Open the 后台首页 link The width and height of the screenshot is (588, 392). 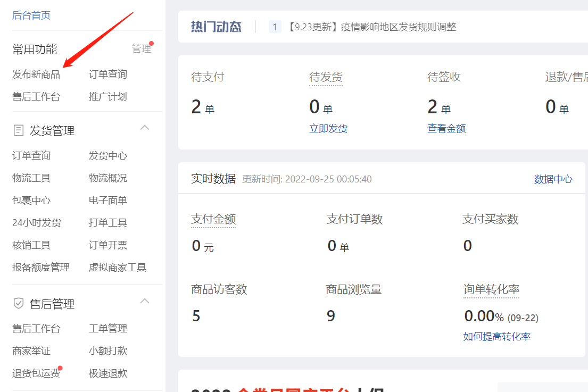31,15
